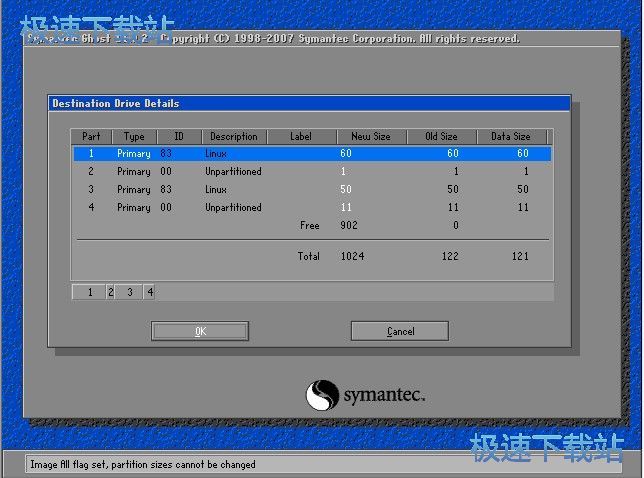This screenshot has height=478, width=644.
Task: Select partition 3 Linux row
Action: (x=312, y=189)
